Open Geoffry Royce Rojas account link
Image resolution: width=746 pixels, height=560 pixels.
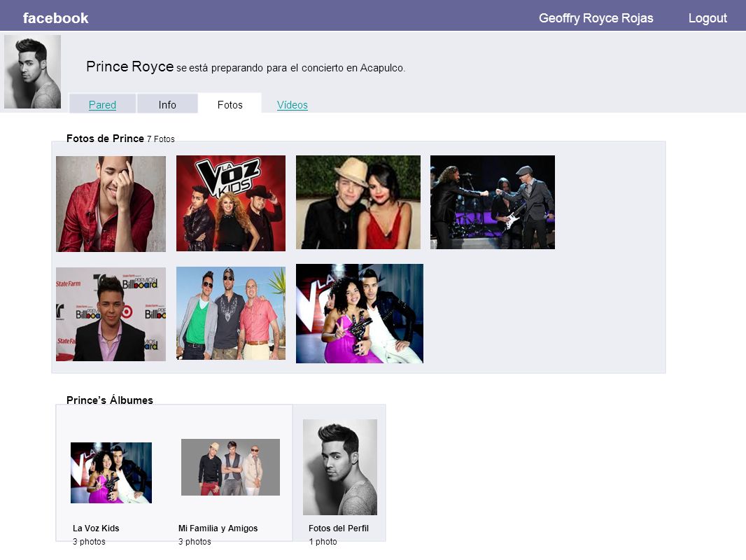596,18
